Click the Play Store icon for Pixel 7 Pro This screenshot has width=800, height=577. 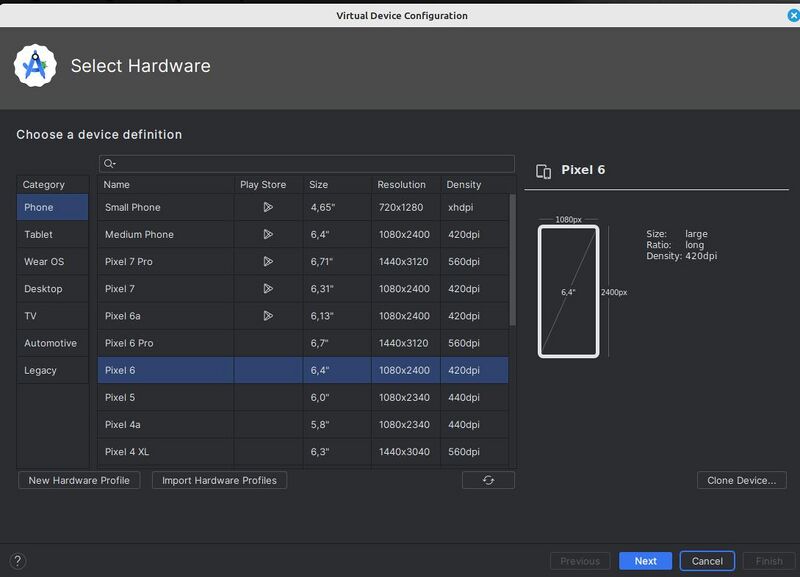point(268,261)
